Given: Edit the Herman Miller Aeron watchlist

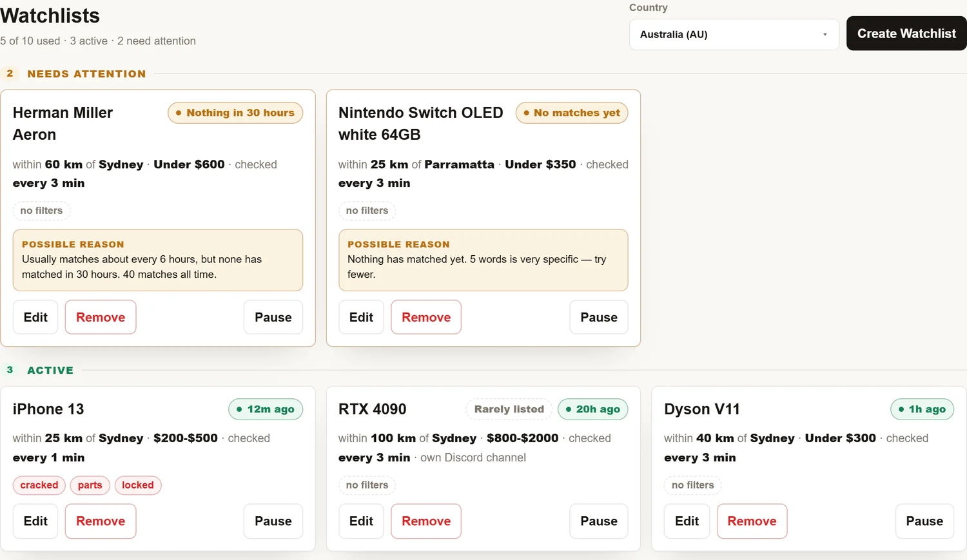Looking at the screenshot, I should tap(35, 317).
